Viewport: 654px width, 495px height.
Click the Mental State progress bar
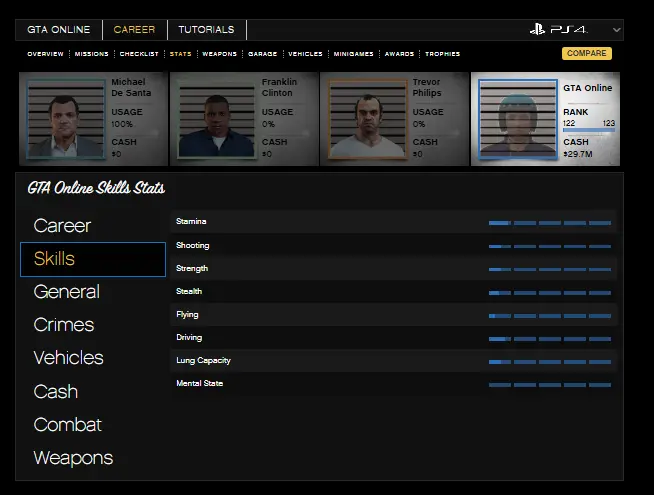549,384
